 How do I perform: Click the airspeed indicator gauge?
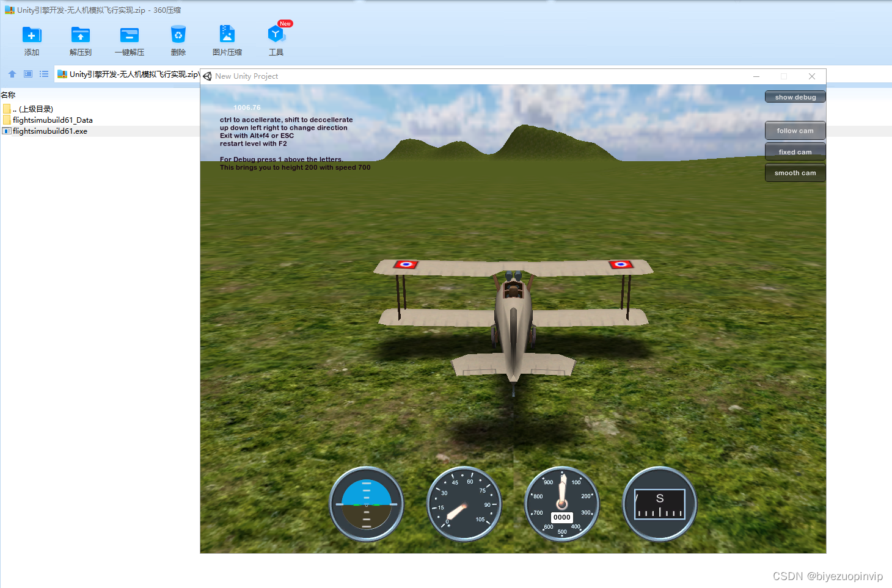tap(464, 504)
